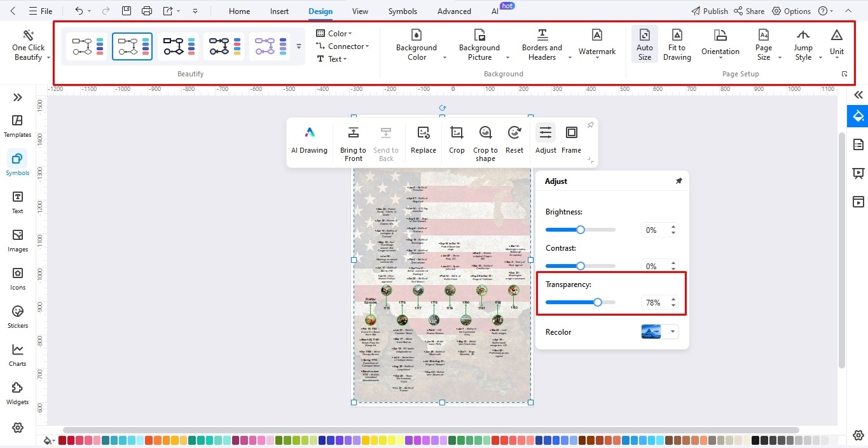Click the Share button
This screenshot has height=448, width=868.
click(x=749, y=11)
